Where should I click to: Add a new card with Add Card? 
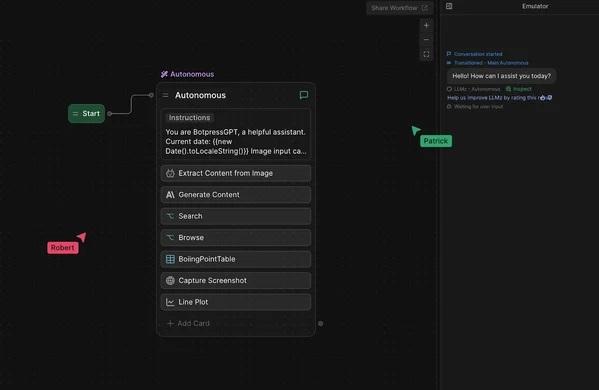pyautogui.click(x=189, y=324)
